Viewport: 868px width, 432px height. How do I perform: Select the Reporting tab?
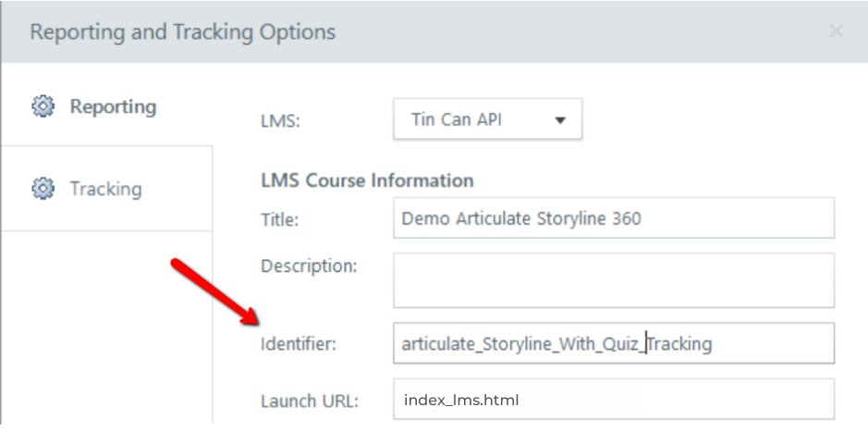[107, 105]
